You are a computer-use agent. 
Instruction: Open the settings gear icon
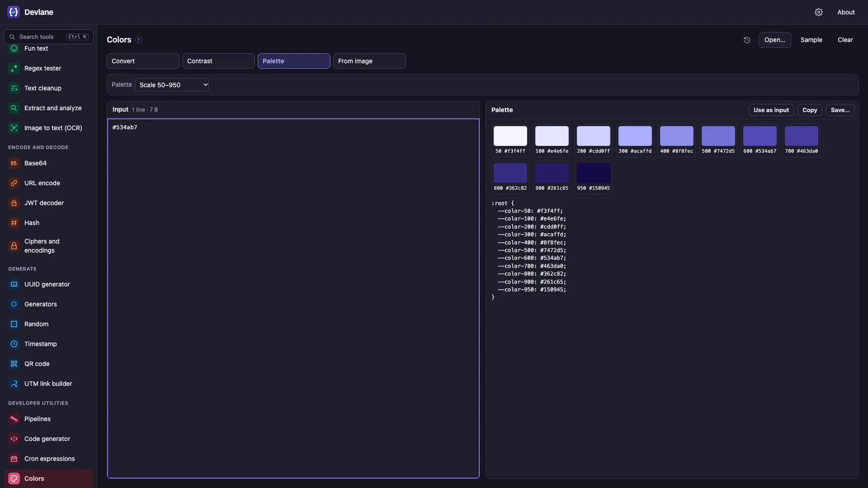coord(819,12)
